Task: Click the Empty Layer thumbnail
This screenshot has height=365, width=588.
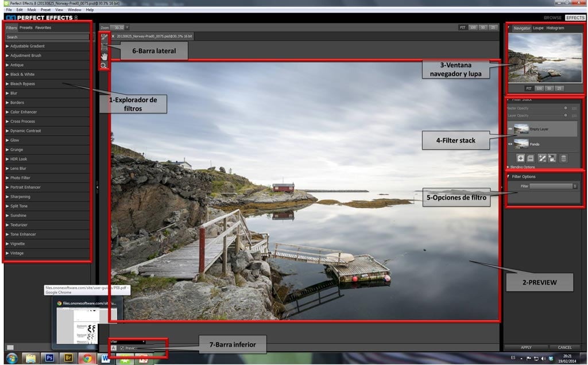Action: 521,129
